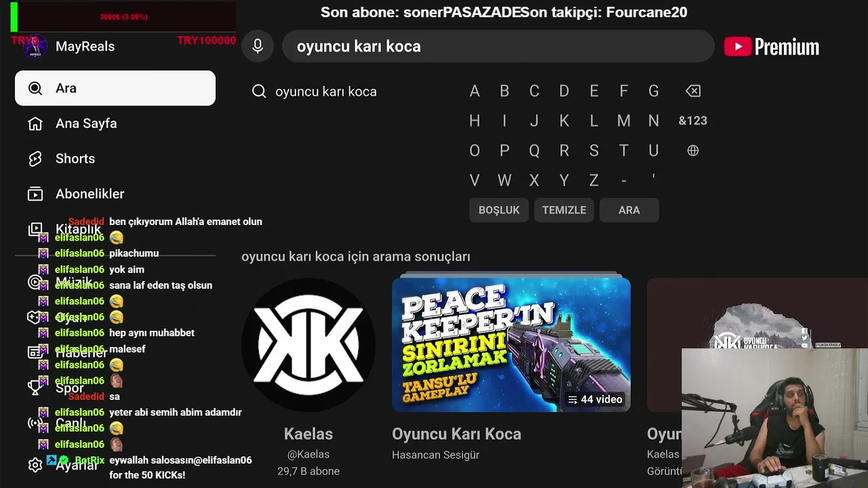
Task: Click the Ayarlar gear icon
Action: click(35, 465)
